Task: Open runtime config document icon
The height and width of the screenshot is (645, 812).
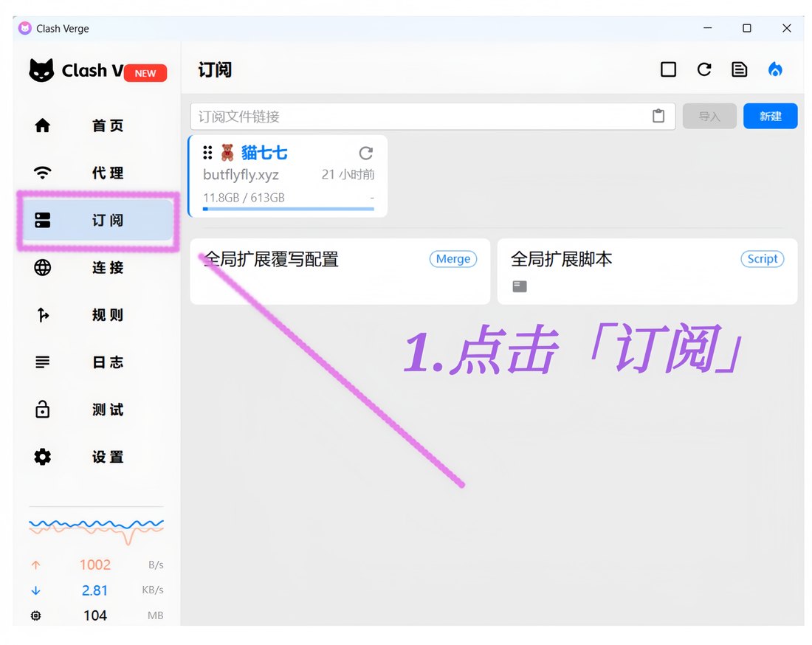Action: pyautogui.click(x=739, y=69)
